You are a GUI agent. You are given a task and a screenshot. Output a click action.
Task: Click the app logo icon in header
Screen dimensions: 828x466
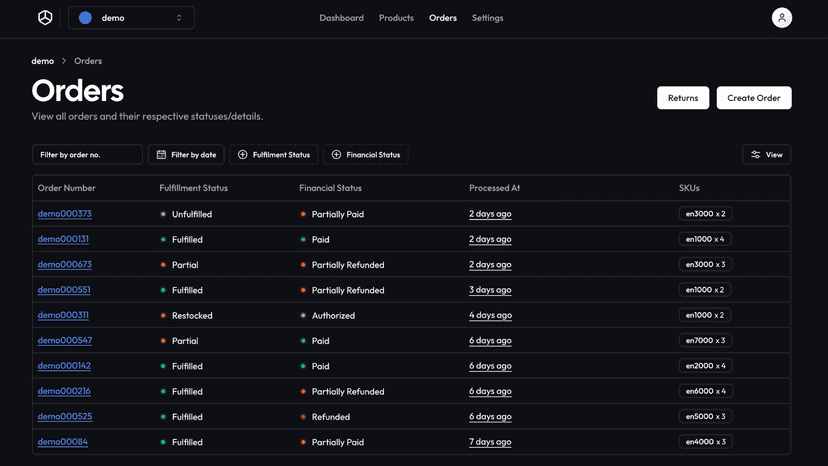pyautogui.click(x=45, y=17)
